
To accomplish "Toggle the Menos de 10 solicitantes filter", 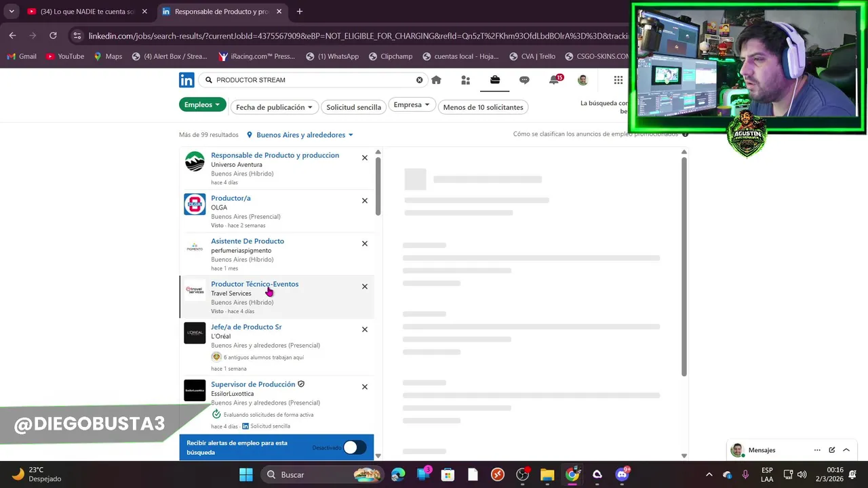I will [483, 107].
